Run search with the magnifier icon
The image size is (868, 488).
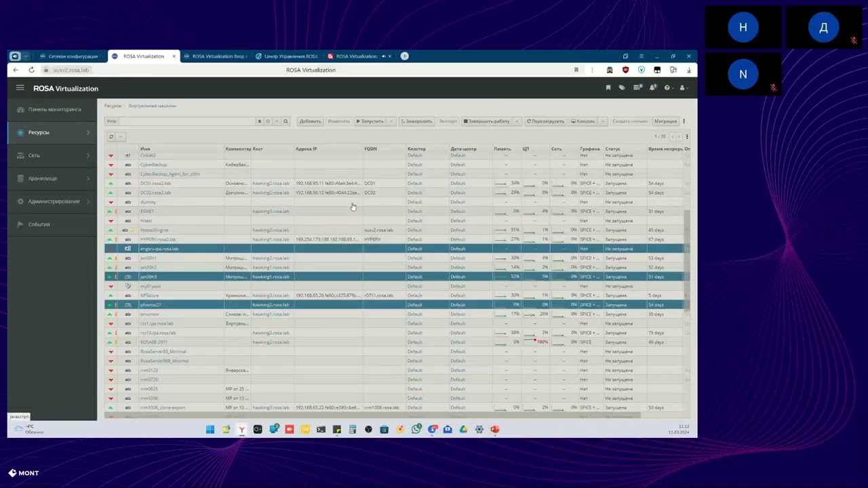(285, 121)
